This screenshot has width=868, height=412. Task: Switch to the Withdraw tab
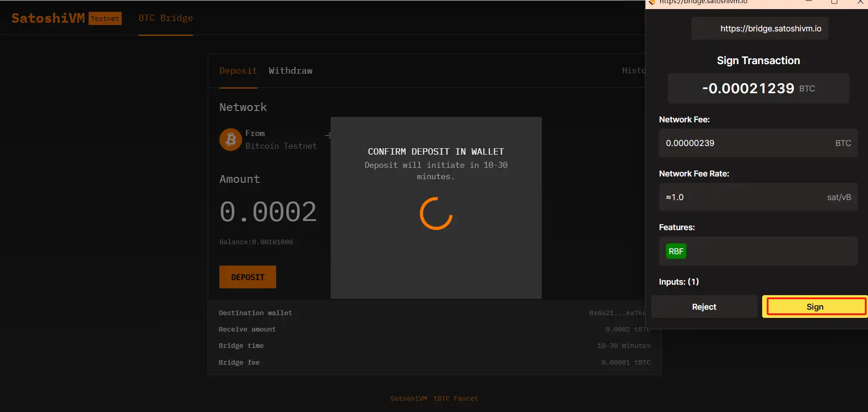(x=290, y=71)
